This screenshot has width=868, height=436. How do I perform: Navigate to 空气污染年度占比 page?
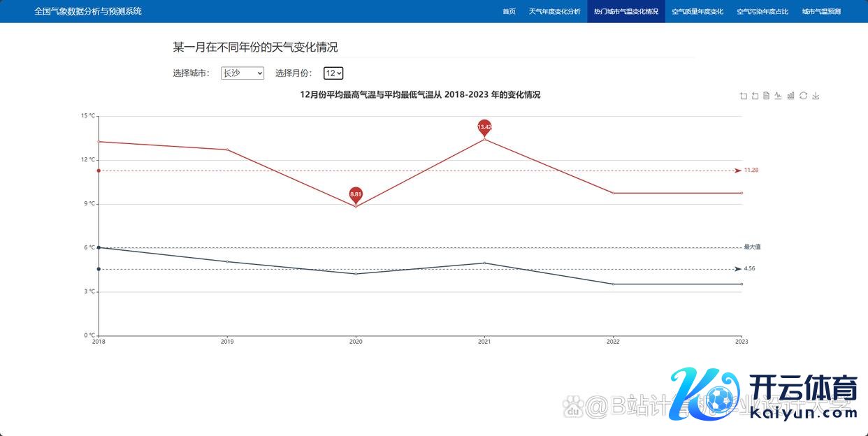tap(762, 12)
